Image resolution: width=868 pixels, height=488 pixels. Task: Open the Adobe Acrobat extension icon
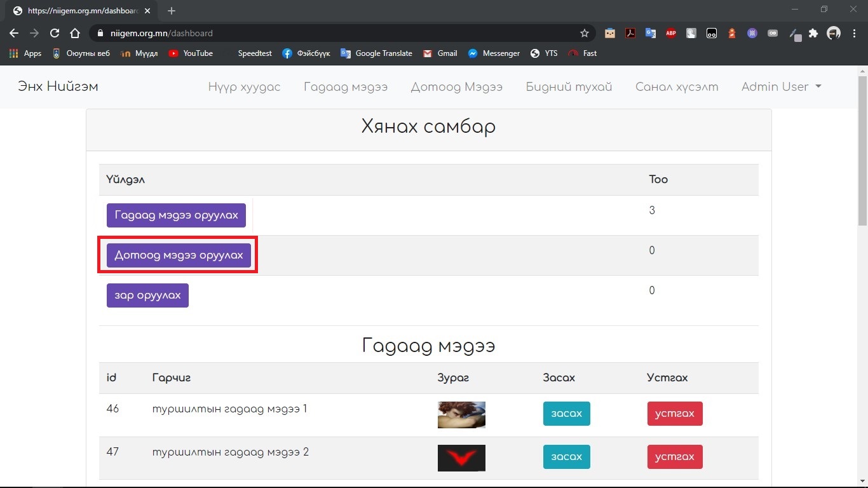[630, 33]
